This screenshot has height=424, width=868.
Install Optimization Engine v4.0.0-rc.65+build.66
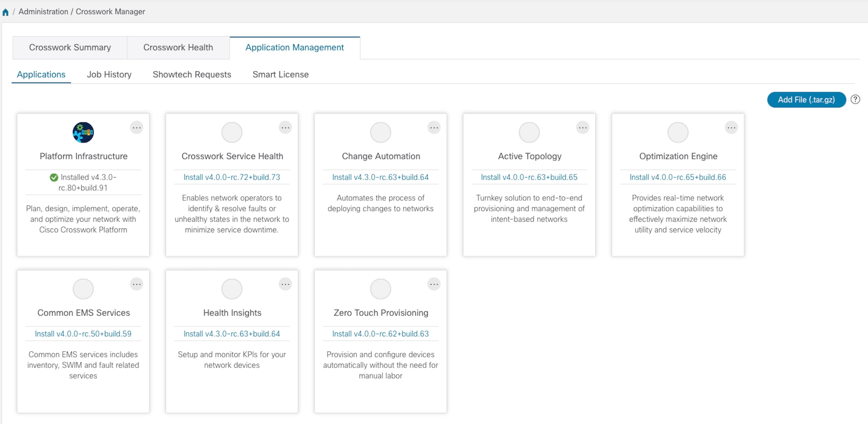point(678,177)
